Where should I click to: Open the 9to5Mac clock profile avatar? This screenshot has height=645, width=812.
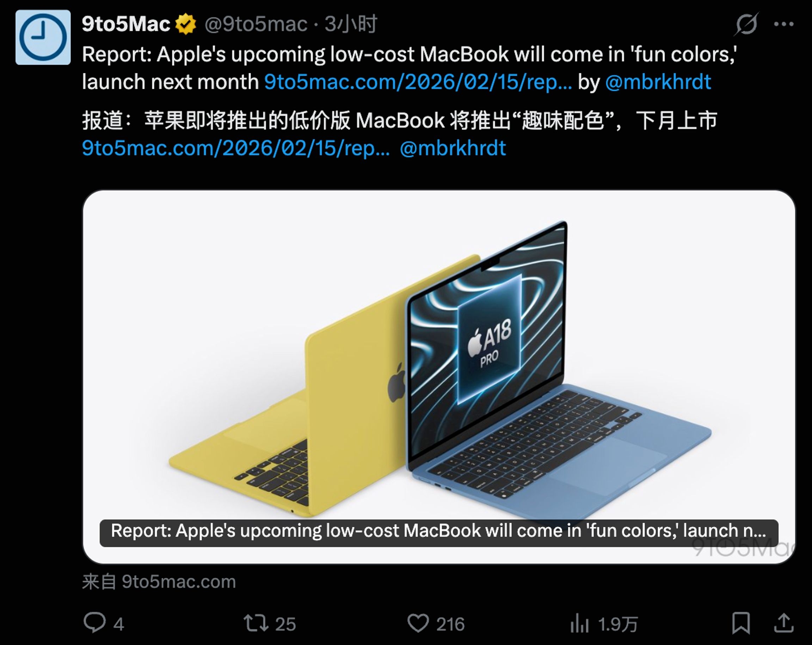(43, 37)
